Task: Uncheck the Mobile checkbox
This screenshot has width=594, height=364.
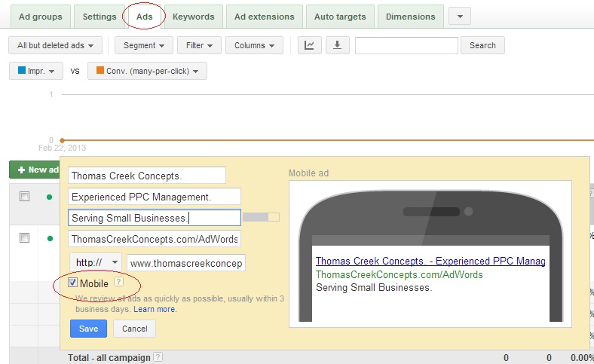Action: (x=72, y=283)
